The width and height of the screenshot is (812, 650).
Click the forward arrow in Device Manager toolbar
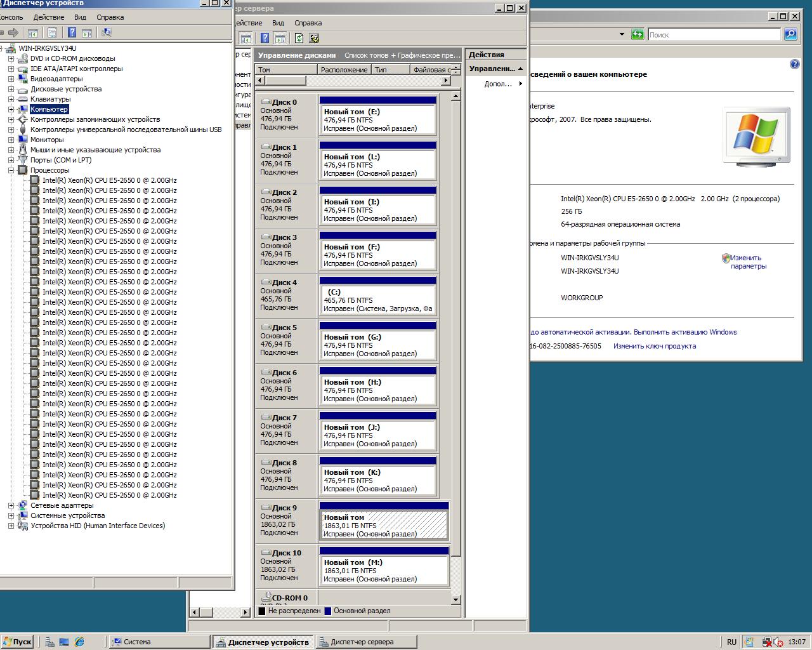[13, 32]
